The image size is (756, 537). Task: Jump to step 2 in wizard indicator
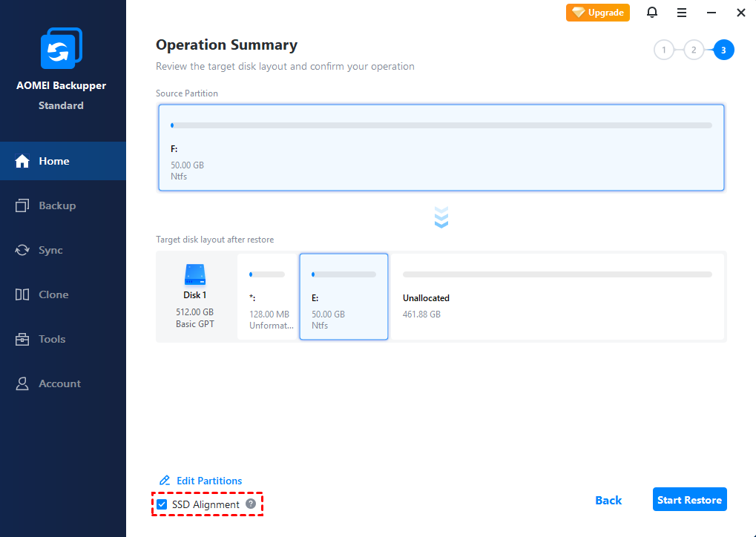[693, 50]
